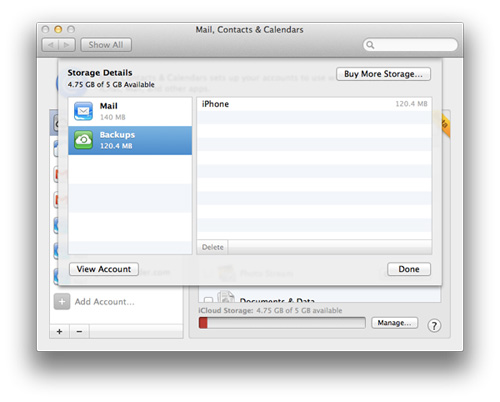The width and height of the screenshot is (500, 402).
Task: Click the plus button below accounts list
Action: click(60, 332)
